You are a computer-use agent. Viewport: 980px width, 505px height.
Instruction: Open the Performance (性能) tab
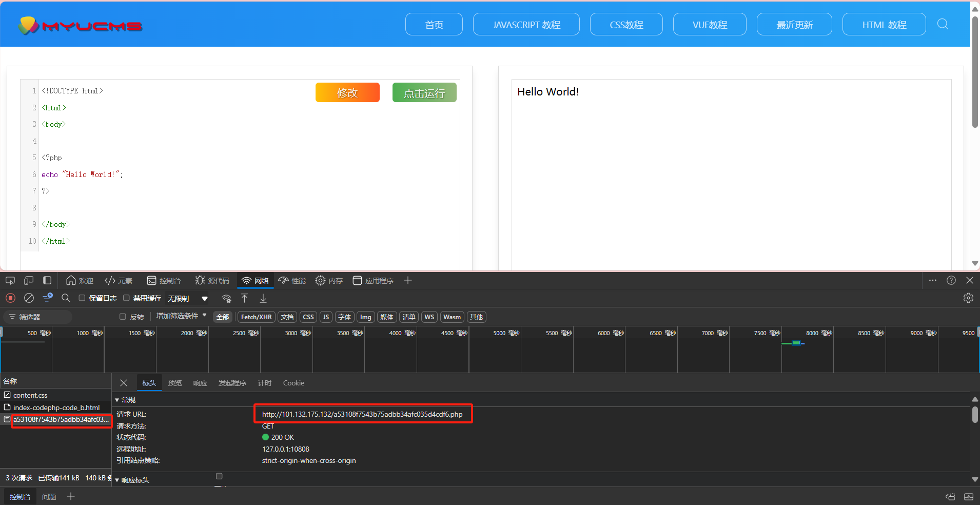point(292,280)
